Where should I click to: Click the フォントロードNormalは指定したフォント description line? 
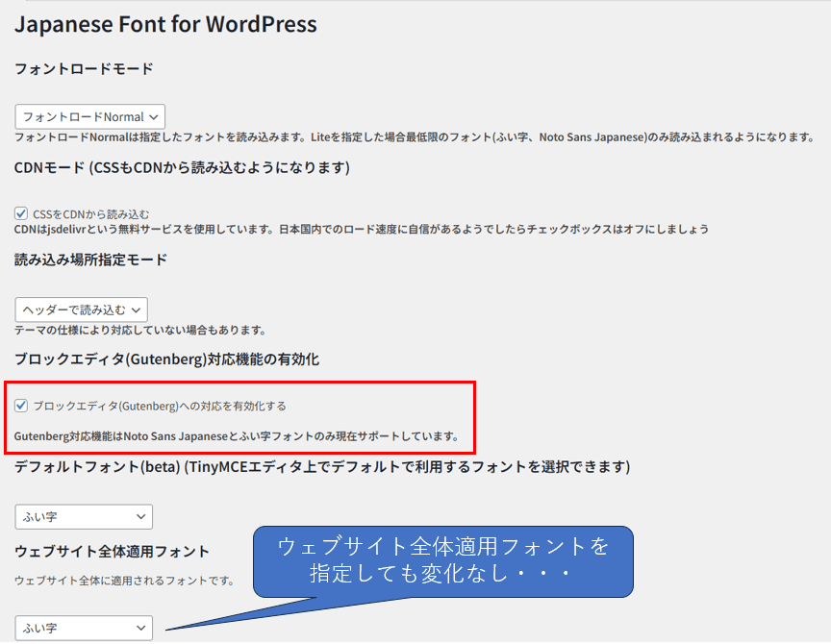pyautogui.click(x=415, y=138)
